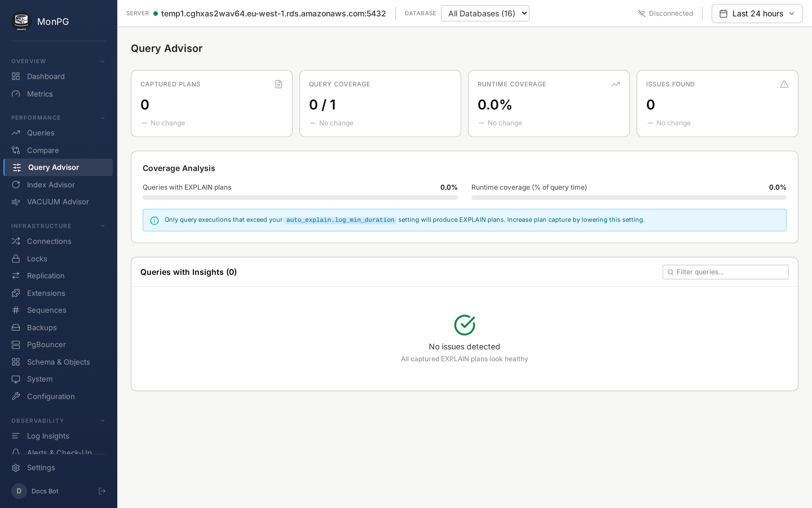Image resolution: width=812 pixels, height=508 pixels.
Task: Click the Configuration wrench icon
Action: click(x=16, y=396)
